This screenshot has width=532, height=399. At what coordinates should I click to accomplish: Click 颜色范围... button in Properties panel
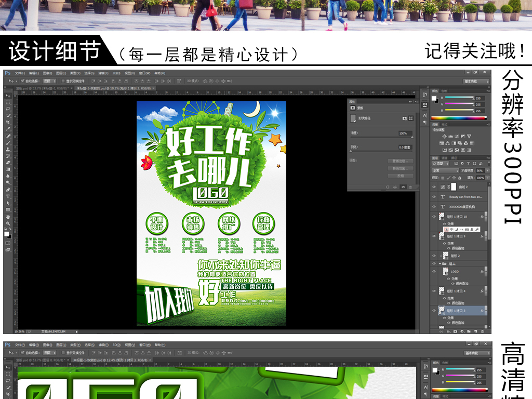coord(401,168)
